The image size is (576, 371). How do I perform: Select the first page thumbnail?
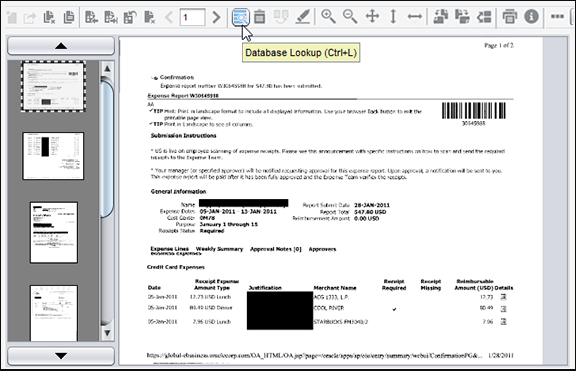(x=53, y=87)
